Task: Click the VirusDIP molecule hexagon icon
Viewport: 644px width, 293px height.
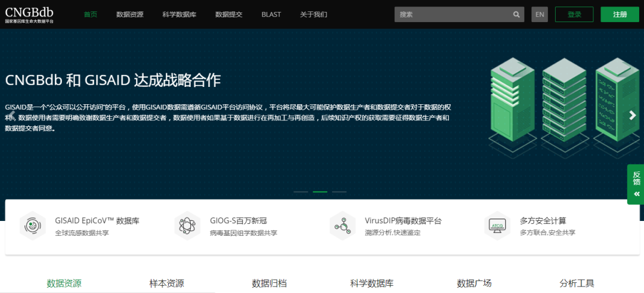Action: point(342,226)
